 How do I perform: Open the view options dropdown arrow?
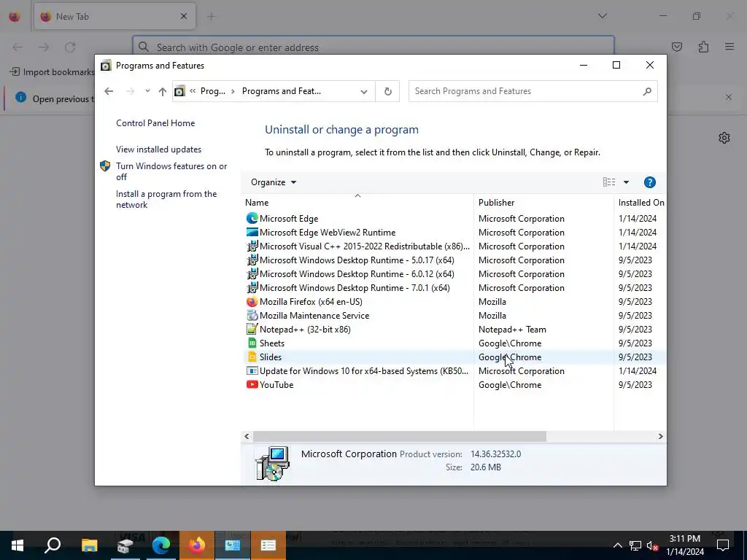tap(626, 182)
